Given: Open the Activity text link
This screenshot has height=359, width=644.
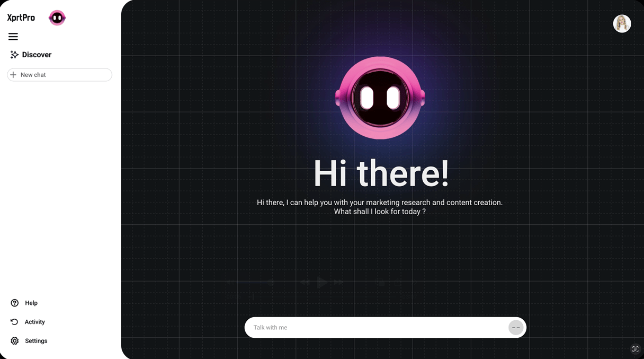Looking at the screenshot, I should 35,322.
